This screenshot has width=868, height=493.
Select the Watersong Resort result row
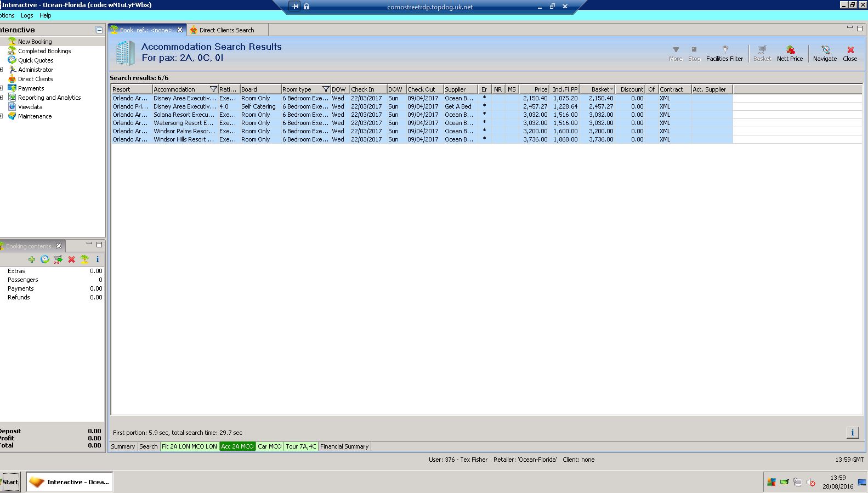pyautogui.click(x=422, y=123)
